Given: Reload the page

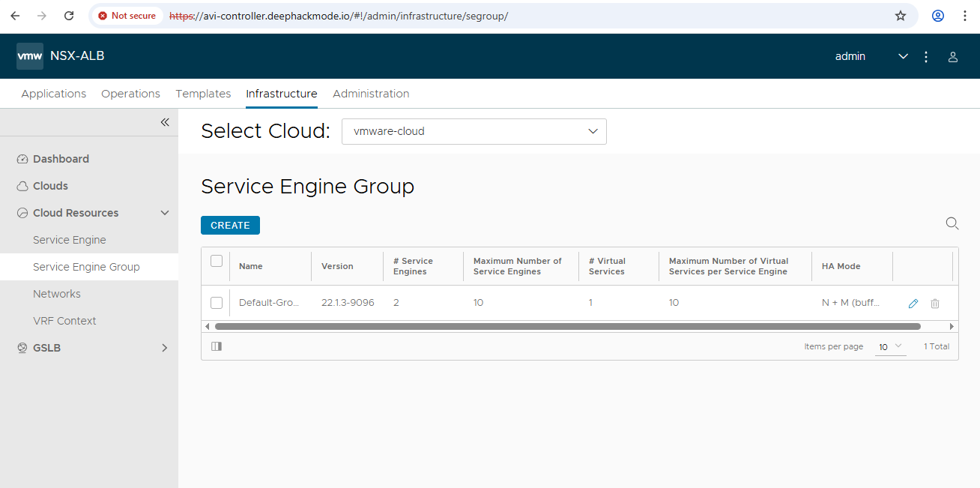Looking at the screenshot, I should coord(69,15).
